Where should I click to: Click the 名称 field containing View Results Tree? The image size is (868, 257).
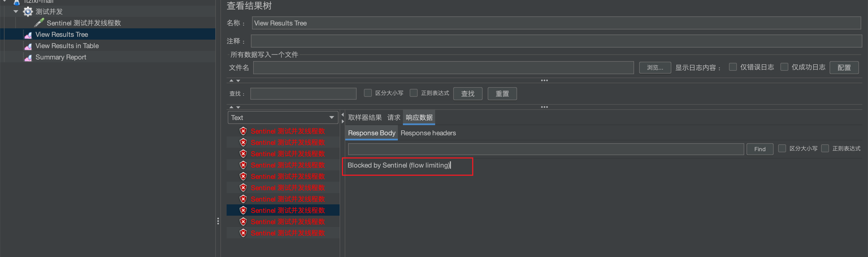556,23
